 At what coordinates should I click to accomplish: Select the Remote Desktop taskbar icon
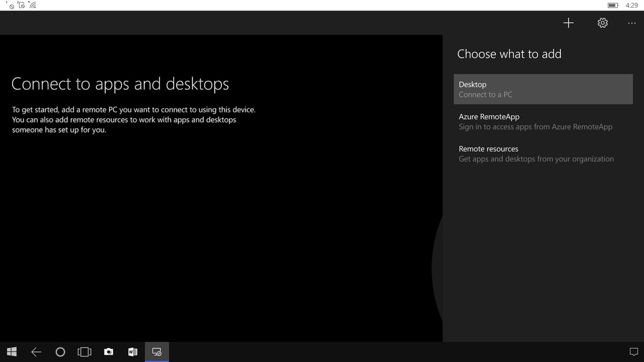tap(157, 352)
